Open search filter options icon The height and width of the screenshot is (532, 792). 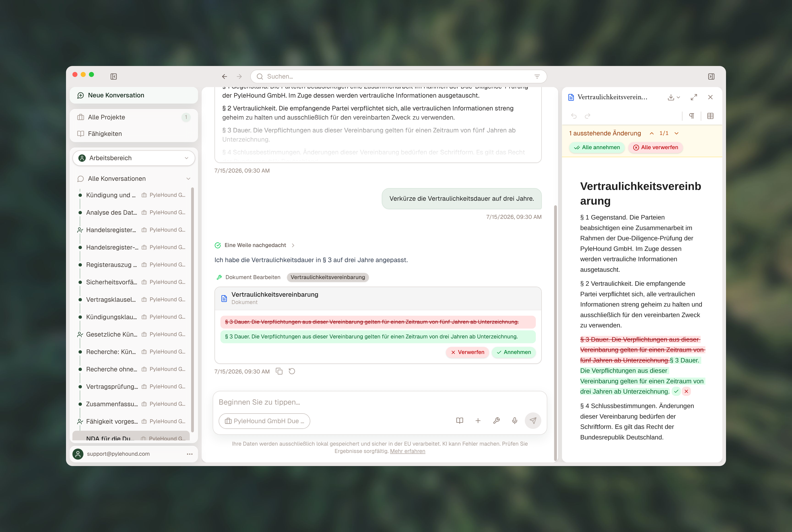(x=537, y=77)
